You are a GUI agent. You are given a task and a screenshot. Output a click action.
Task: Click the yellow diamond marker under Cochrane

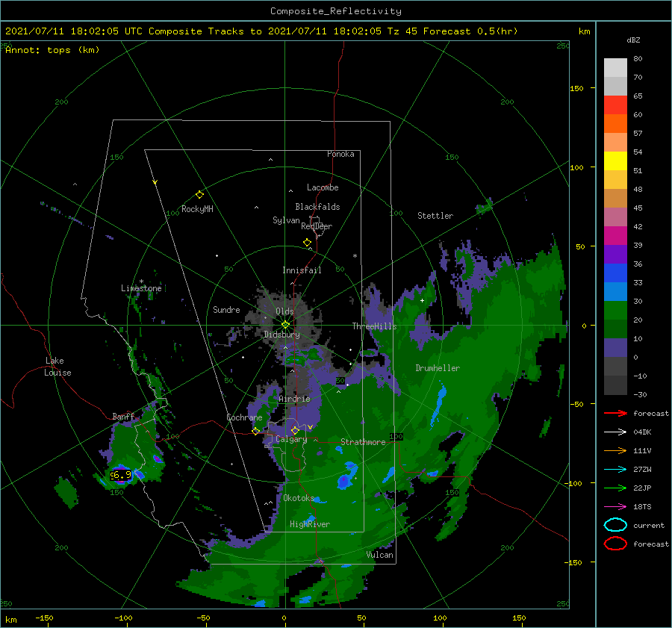pos(256,432)
